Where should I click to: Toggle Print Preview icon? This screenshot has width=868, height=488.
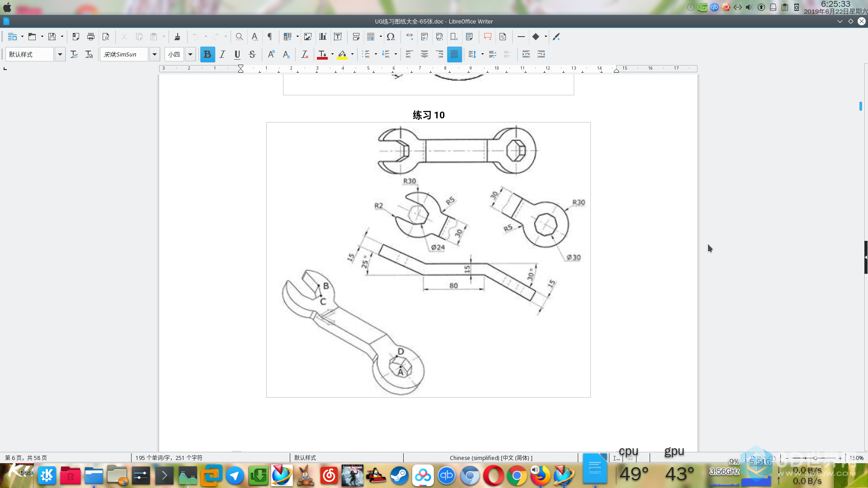coord(106,37)
